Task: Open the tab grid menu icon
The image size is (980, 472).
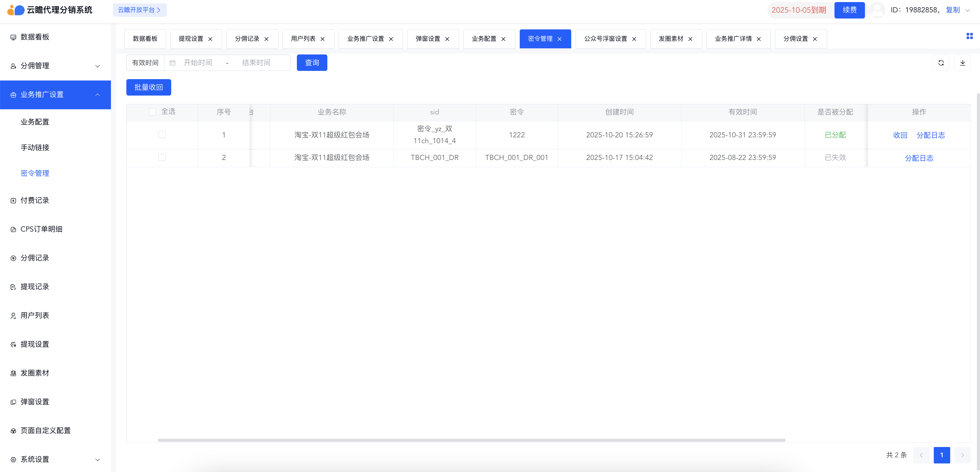Action: pyautogui.click(x=969, y=36)
